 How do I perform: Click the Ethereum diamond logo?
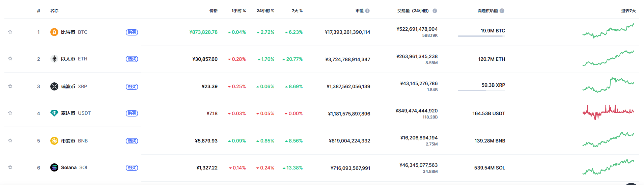pos(54,59)
